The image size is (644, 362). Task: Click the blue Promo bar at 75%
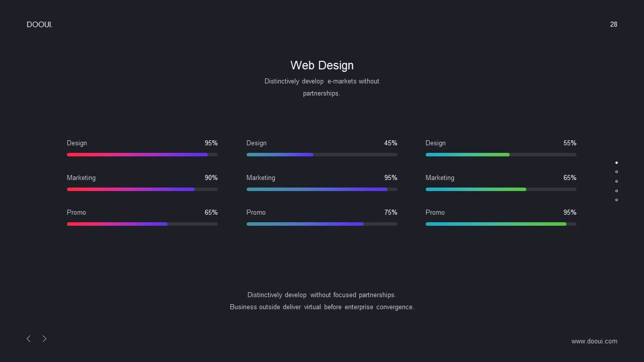point(305,224)
